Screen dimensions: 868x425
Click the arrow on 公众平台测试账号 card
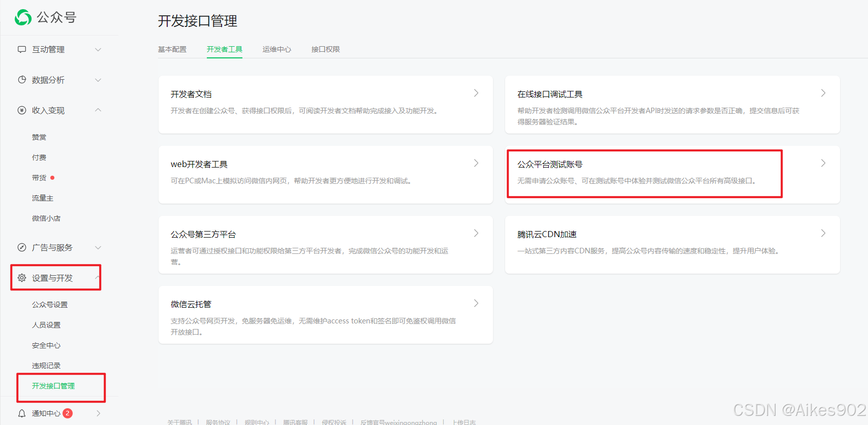tap(823, 163)
